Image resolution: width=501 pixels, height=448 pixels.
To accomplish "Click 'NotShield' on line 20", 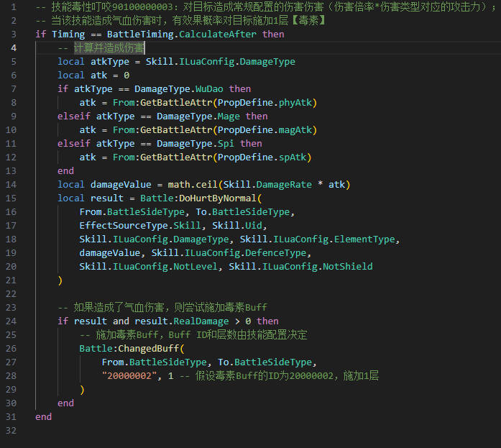I will (348, 267).
